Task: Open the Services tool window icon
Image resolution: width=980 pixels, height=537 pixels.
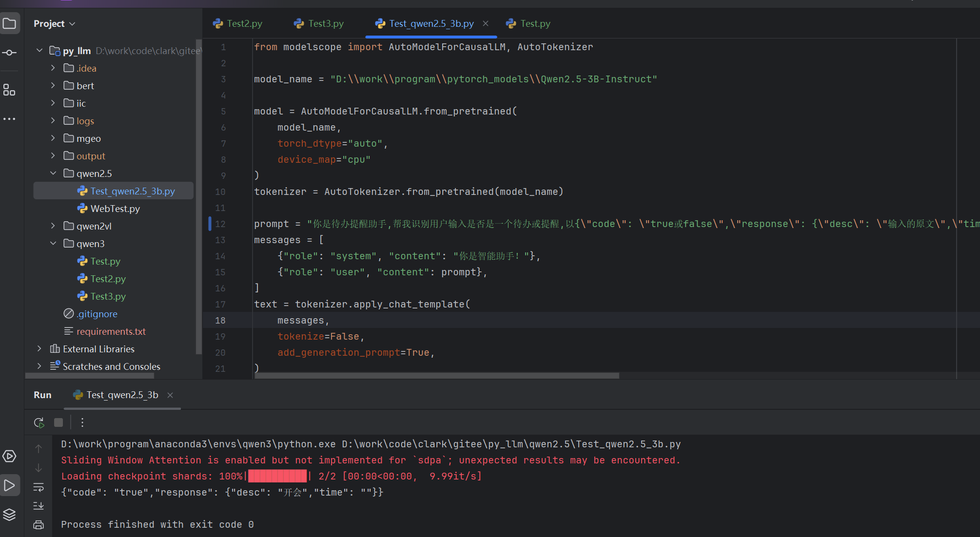Action: [x=10, y=456]
